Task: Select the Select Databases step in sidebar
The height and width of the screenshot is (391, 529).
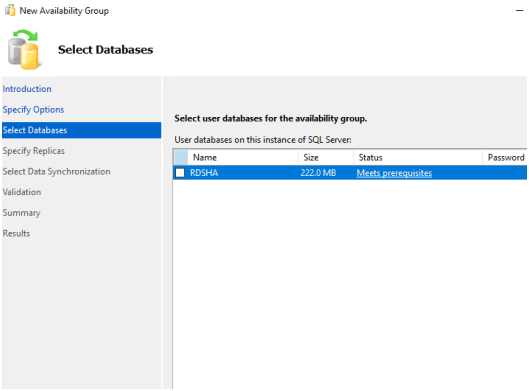Action: (82, 130)
